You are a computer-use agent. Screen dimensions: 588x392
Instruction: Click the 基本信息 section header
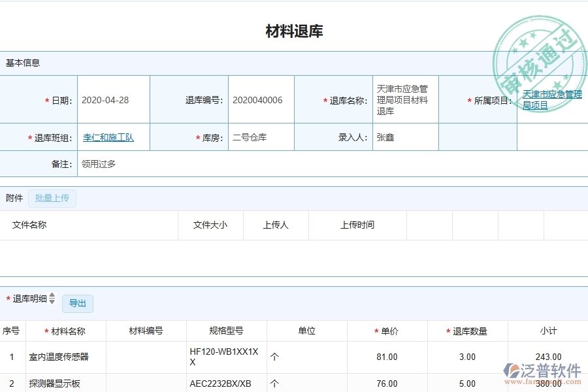click(21, 63)
